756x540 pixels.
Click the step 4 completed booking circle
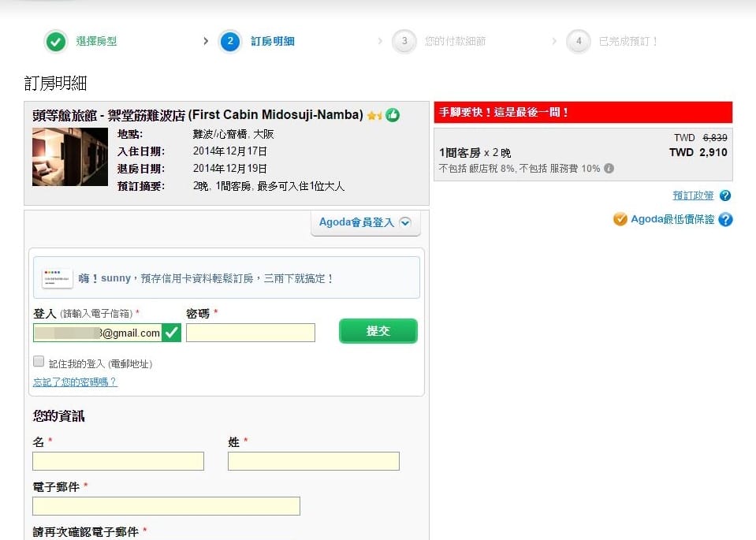tap(579, 42)
